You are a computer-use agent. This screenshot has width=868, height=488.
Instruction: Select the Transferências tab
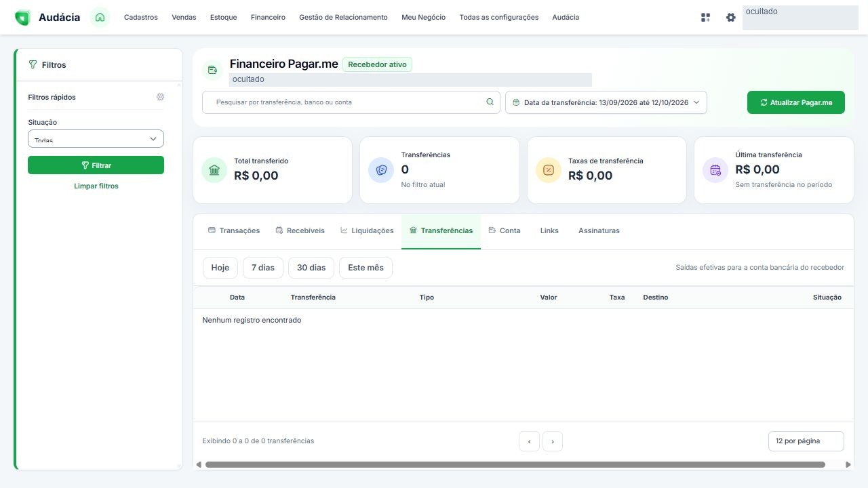(441, 231)
